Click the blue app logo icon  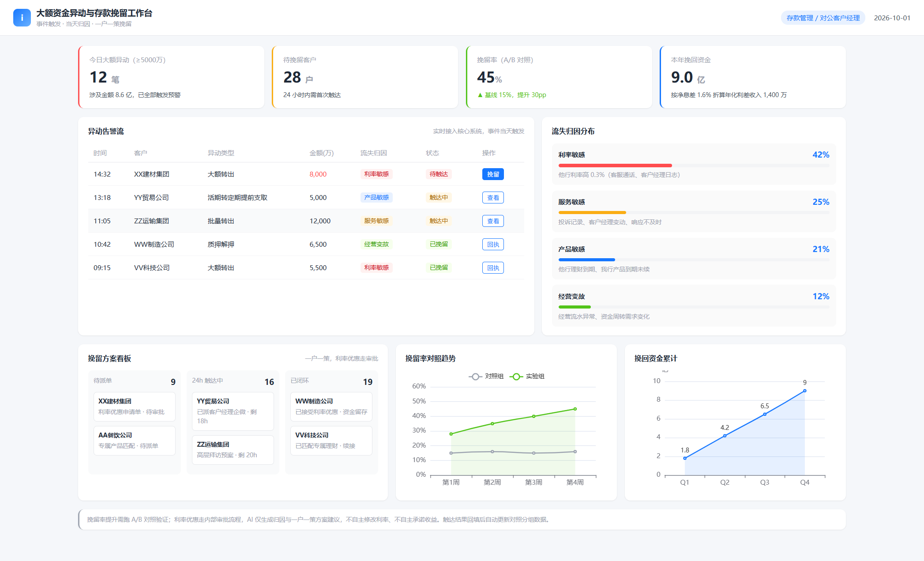point(22,18)
